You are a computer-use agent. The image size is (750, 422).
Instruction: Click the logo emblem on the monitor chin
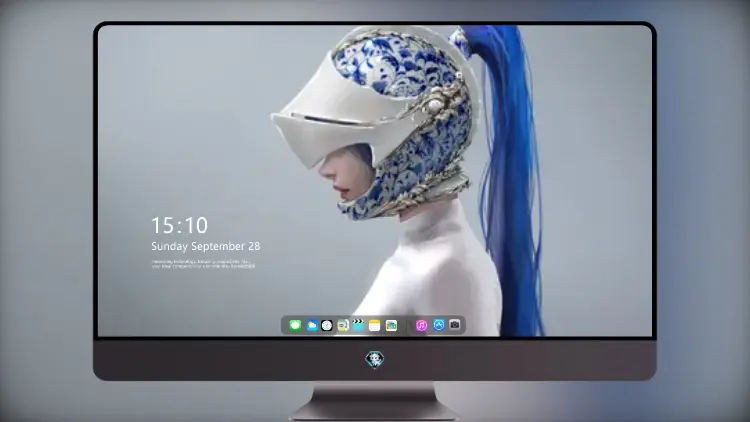click(375, 359)
